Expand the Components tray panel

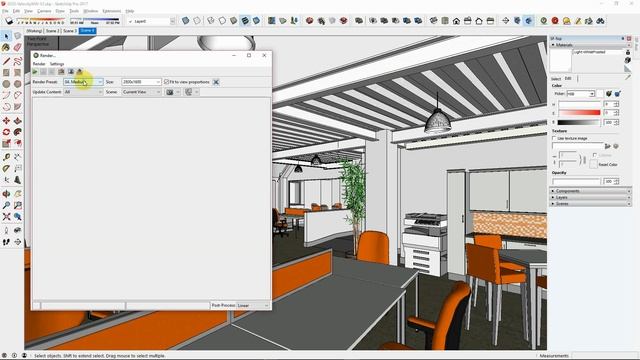[x=590, y=191]
